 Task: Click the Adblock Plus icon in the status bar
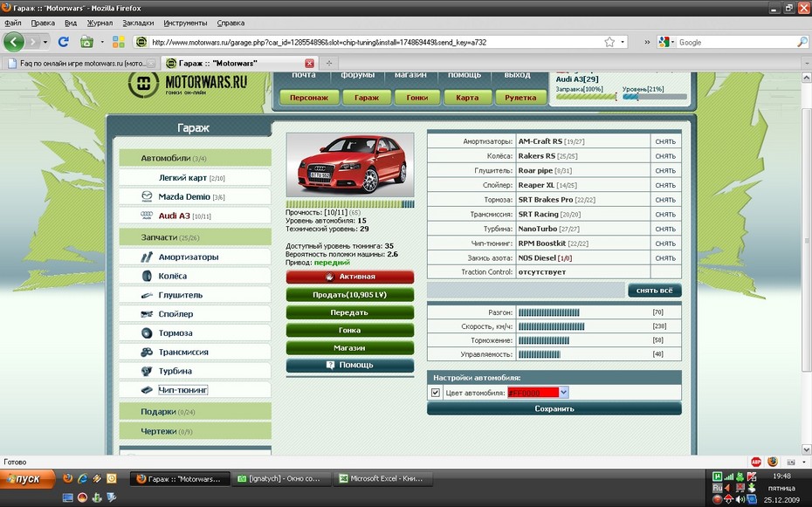[756, 462]
